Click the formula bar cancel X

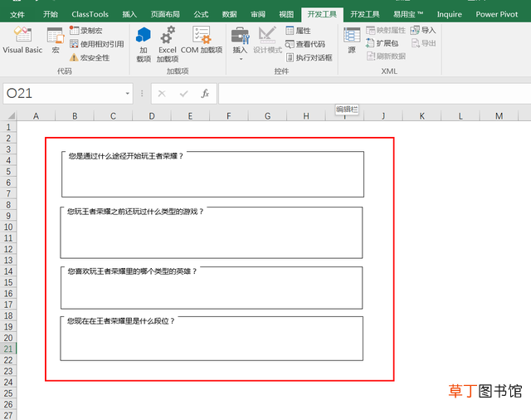[x=162, y=94]
